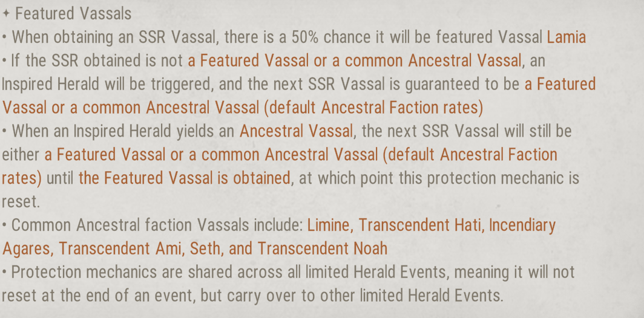Viewport: 644px width, 318px height.
Task: Select the highlighted name Limine
Action: pyautogui.click(x=328, y=226)
